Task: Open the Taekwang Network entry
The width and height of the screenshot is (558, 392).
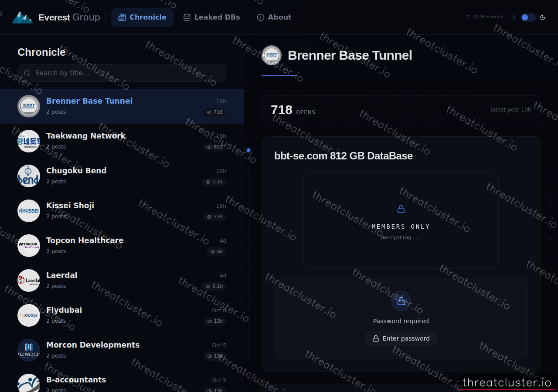Action: (122, 141)
